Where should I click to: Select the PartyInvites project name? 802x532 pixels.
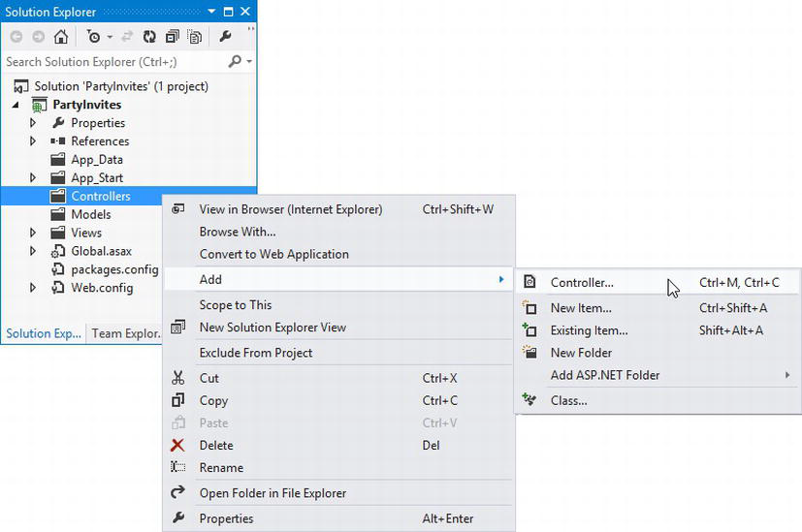pos(87,105)
